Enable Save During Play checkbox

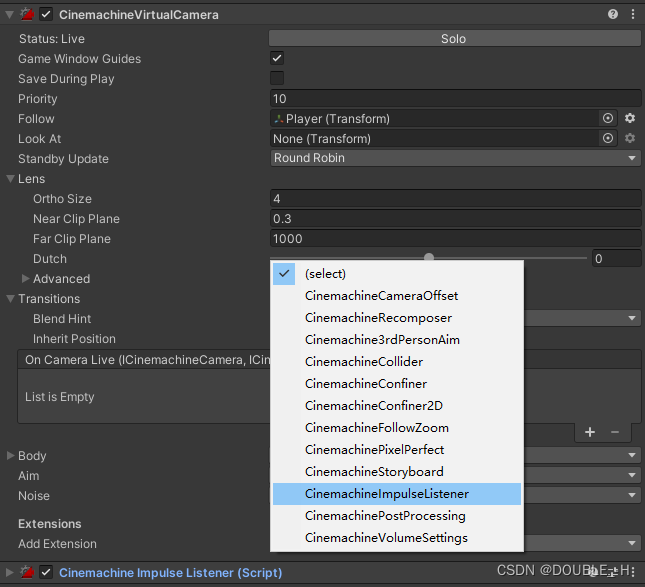coord(277,78)
